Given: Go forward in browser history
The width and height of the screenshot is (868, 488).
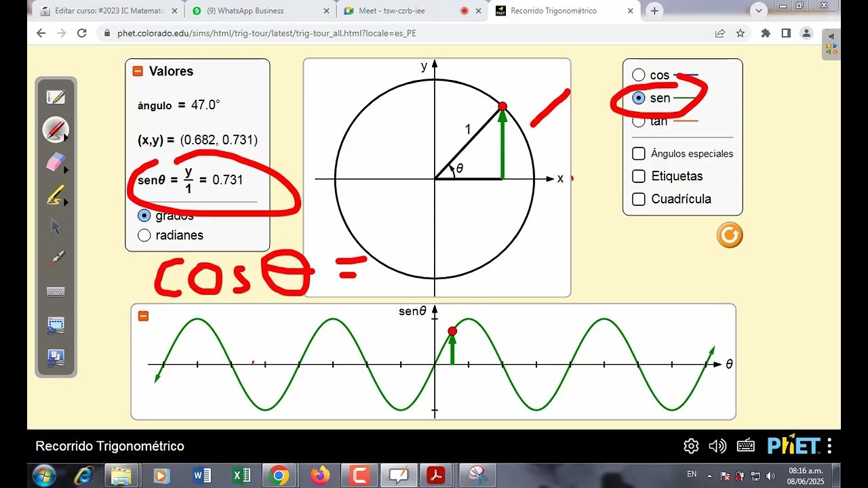Looking at the screenshot, I should [x=61, y=33].
